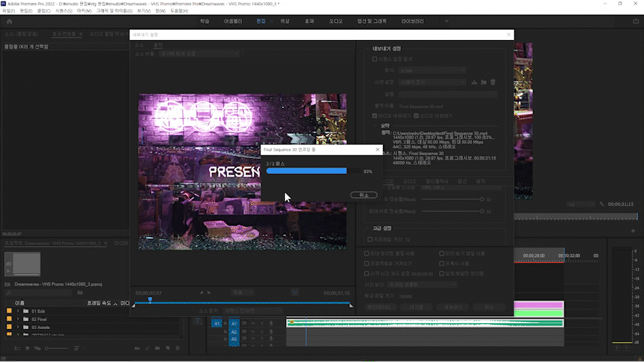Collapse the 요약 summary section
Image resolution: width=644 pixels, height=362 pixels.
tap(376, 126)
